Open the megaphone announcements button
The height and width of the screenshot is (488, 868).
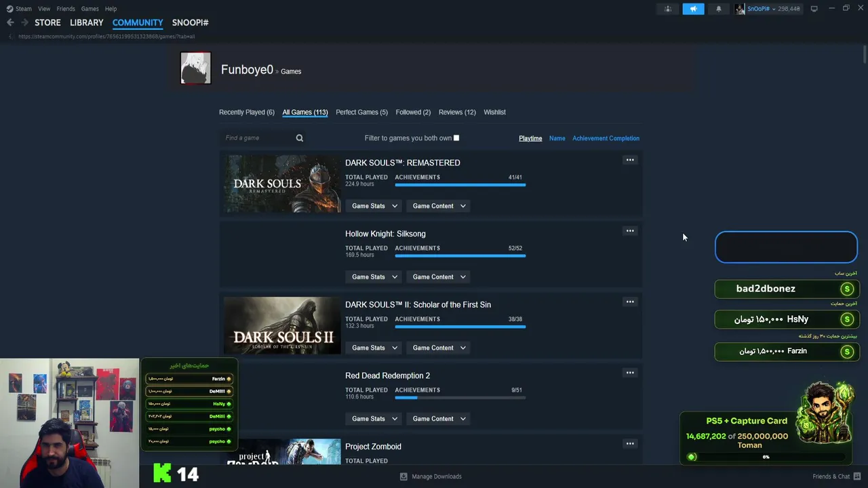[x=693, y=9]
